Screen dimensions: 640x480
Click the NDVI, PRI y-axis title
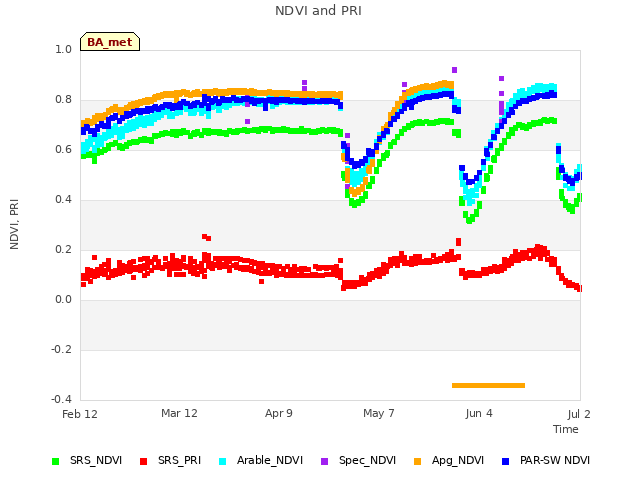(14, 224)
